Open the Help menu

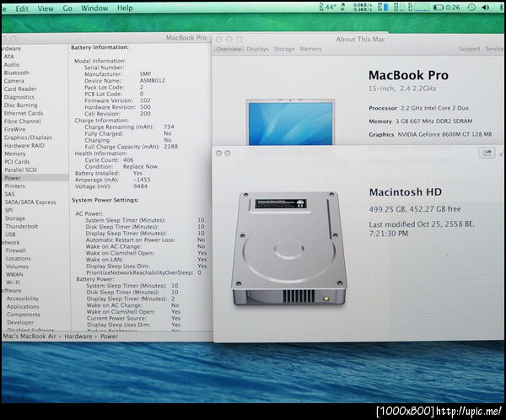[x=125, y=8]
